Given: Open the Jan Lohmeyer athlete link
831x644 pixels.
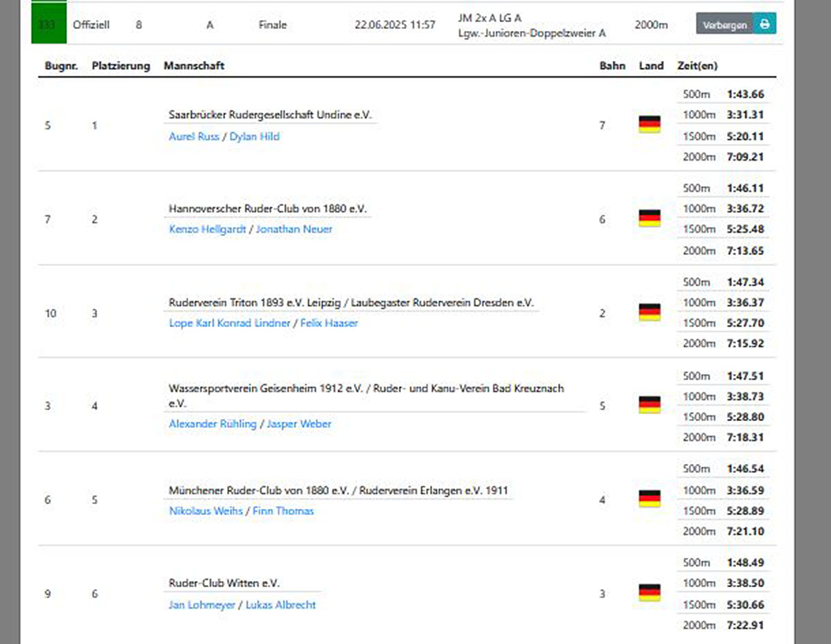Looking at the screenshot, I should pos(202,605).
